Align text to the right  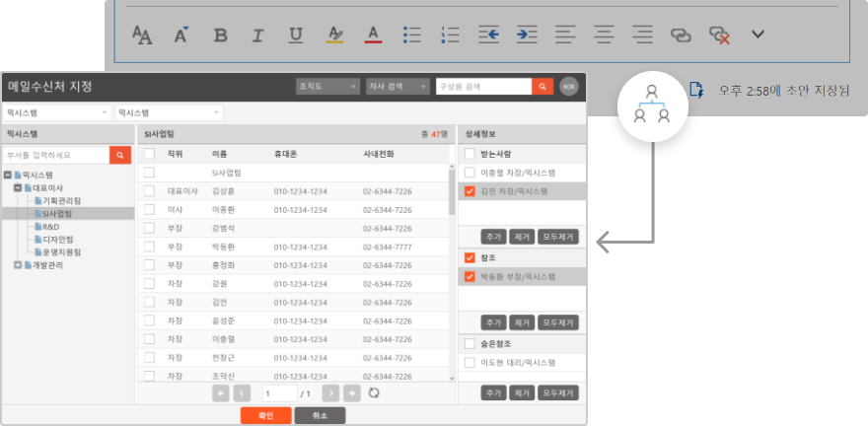pos(642,35)
